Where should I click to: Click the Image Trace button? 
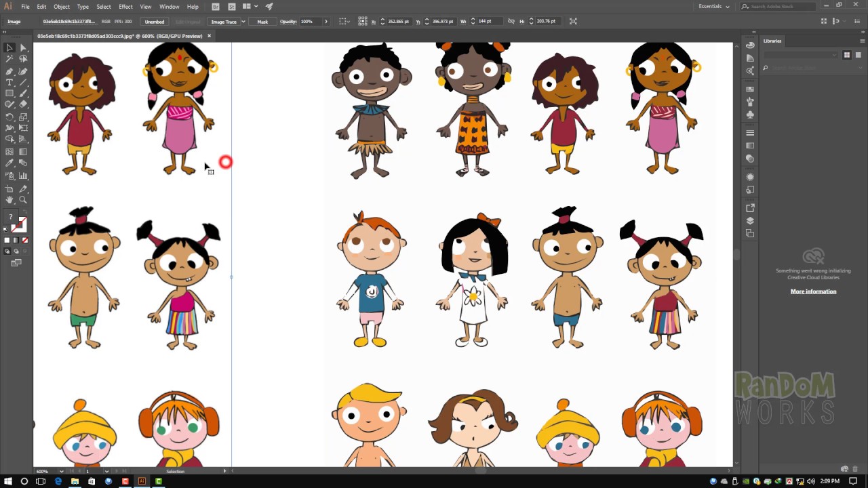pyautogui.click(x=223, y=22)
